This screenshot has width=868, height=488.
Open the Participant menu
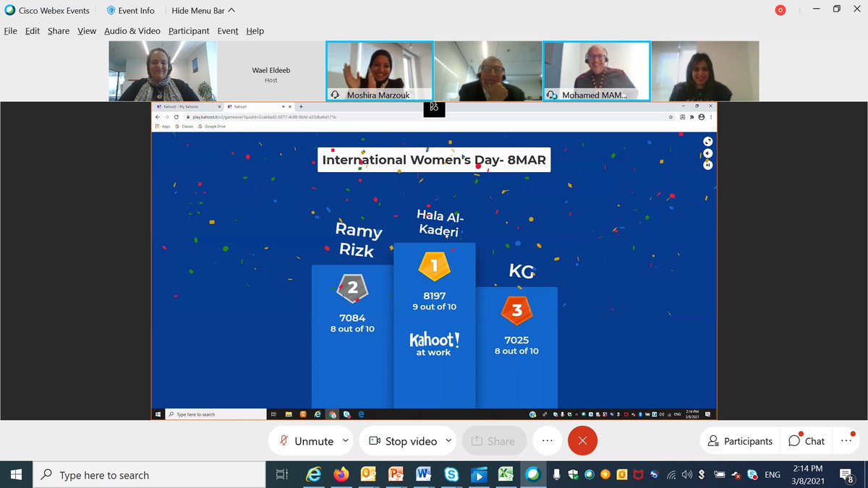click(189, 31)
